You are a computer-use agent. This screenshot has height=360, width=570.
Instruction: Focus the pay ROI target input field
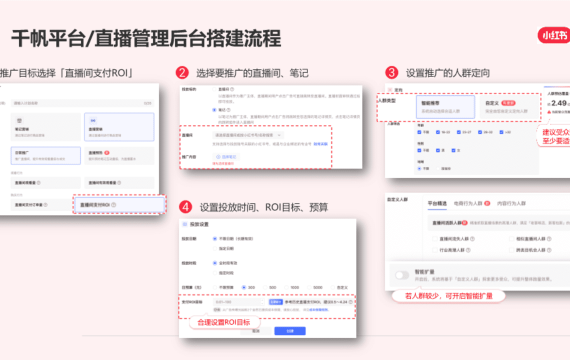click(x=239, y=302)
